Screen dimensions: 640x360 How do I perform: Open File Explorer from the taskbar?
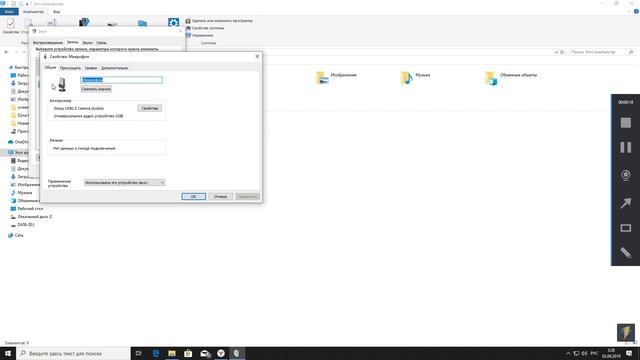tap(172, 353)
